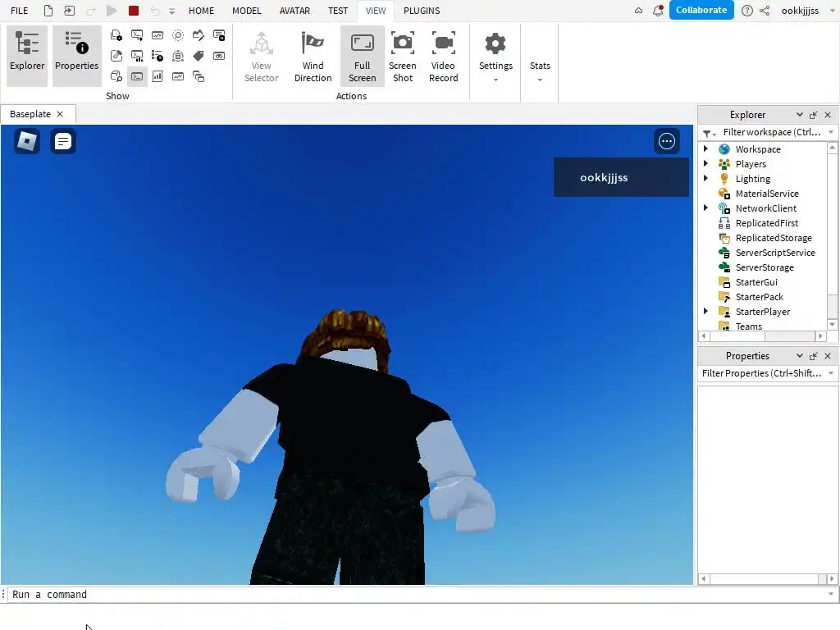840x630 pixels.
Task: Click the open/import file icon in quick access
Action: click(x=69, y=10)
